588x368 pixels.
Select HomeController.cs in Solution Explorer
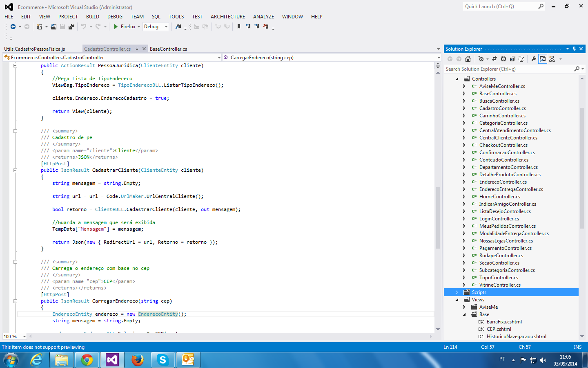click(x=500, y=197)
